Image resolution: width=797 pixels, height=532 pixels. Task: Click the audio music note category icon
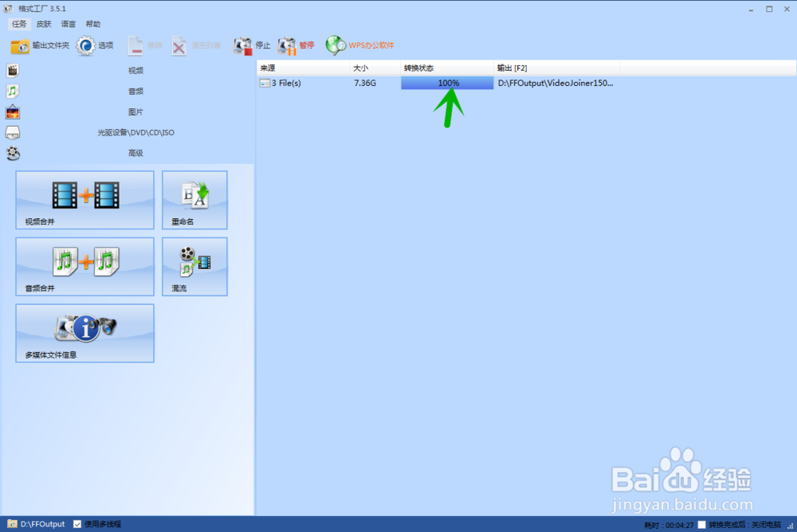click(13, 91)
